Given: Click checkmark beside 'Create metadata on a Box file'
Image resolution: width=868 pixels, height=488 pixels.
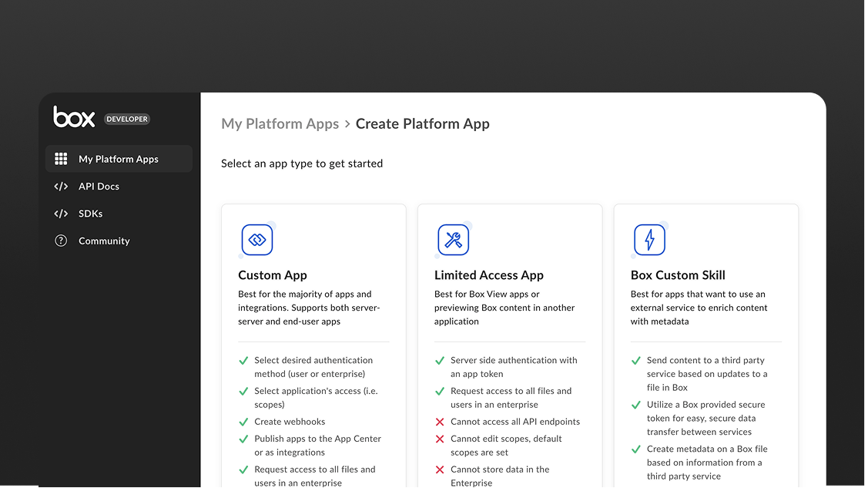Looking at the screenshot, I should [x=636, y=449].
